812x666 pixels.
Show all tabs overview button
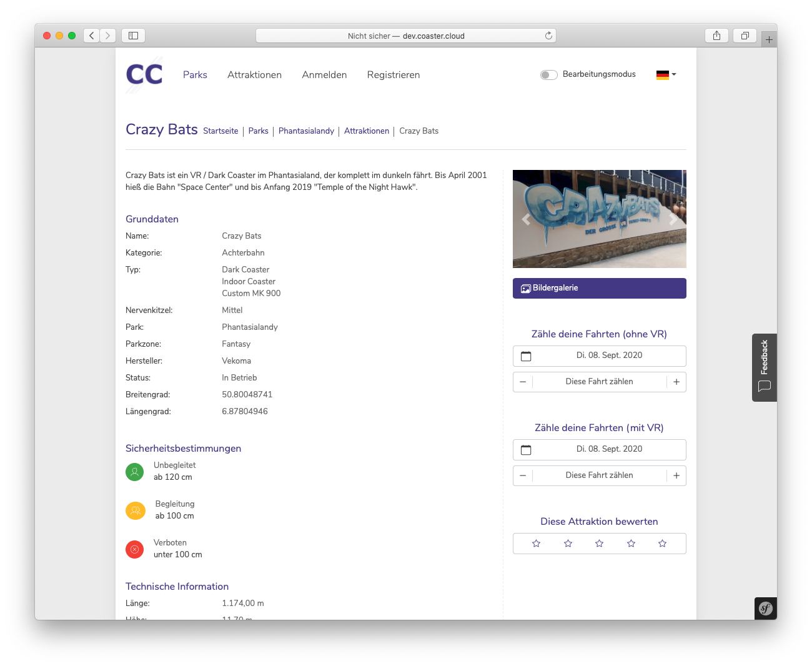(745, 36)
